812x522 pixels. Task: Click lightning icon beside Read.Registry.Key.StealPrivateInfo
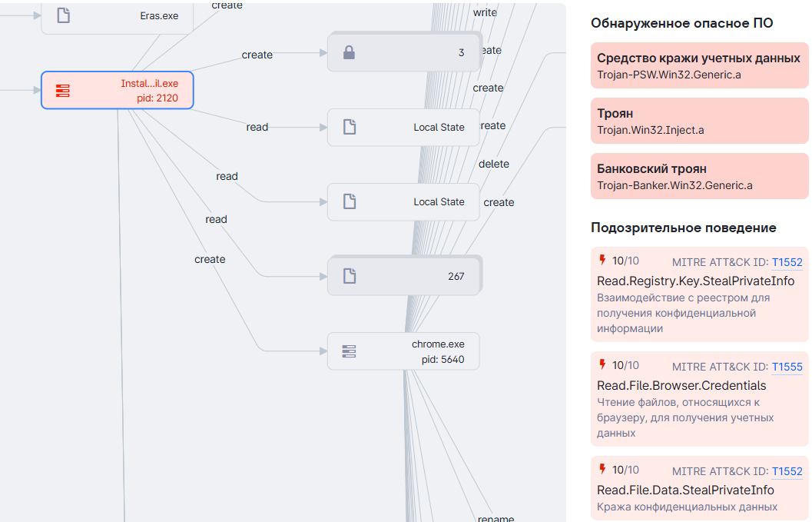point(602,260)
